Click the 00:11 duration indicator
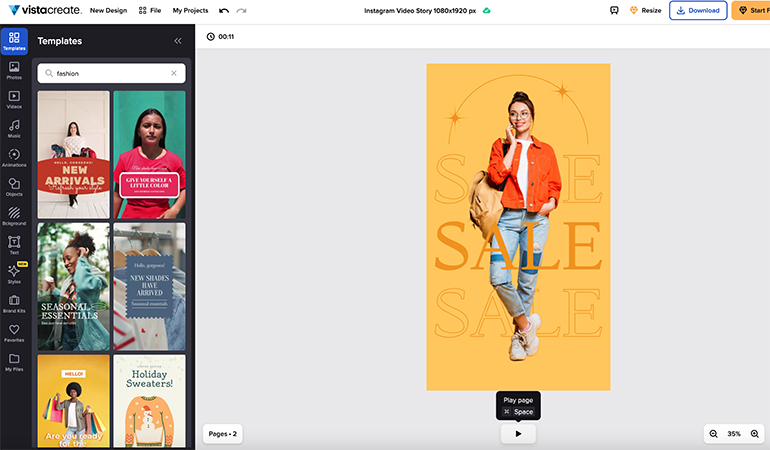This screenshot has width=770, height=450. (x=220, y=36)
